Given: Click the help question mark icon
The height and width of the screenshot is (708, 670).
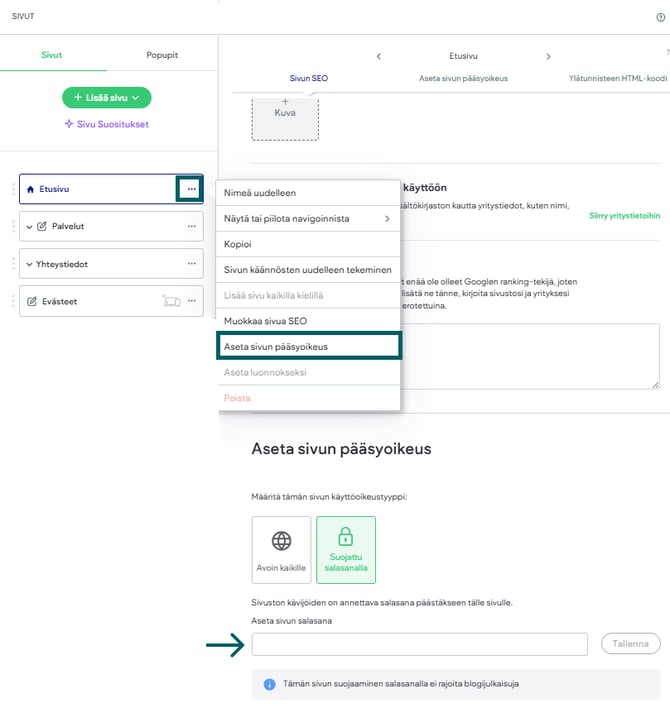Looking at the screenshot, I should [659, 17].
